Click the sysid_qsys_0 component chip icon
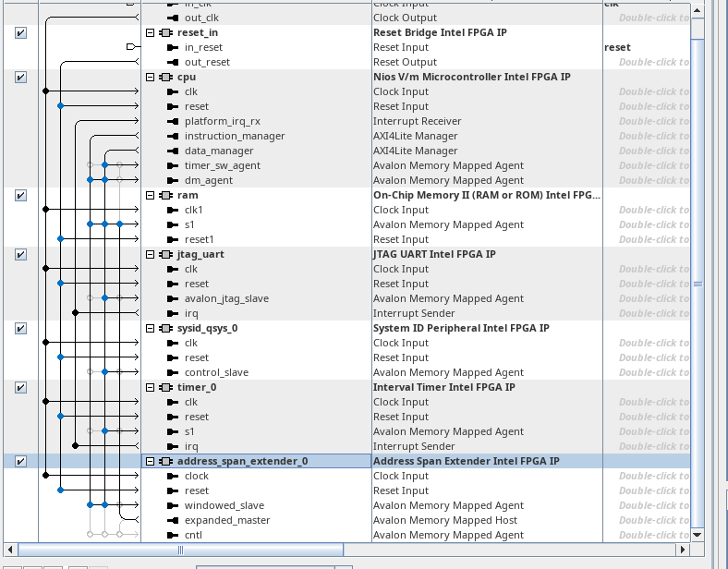728x569 pixels. point(165,329)
